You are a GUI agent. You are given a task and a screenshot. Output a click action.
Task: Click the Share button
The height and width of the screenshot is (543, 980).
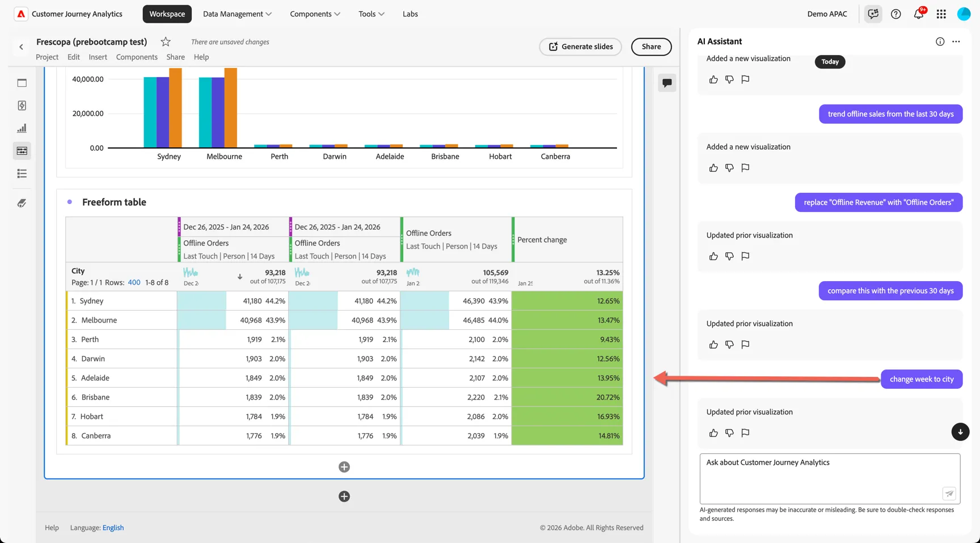coord(651,46)
